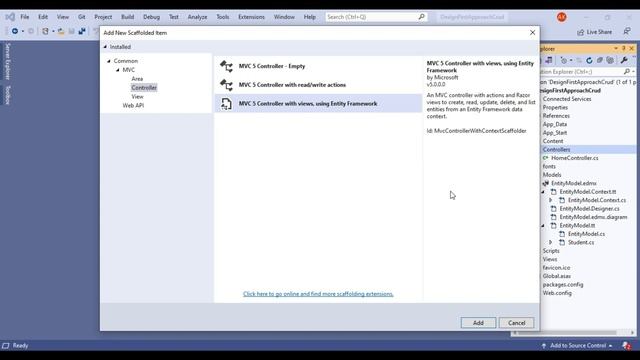Open the online scaffolding extensions link
The width and height of the screenshot is (640, 360).
coord(318,294)
